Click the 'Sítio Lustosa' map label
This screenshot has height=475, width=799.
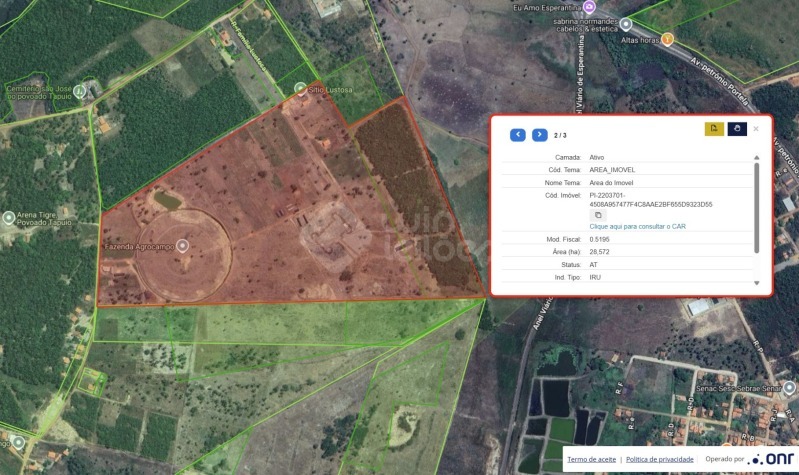[330, 90]
